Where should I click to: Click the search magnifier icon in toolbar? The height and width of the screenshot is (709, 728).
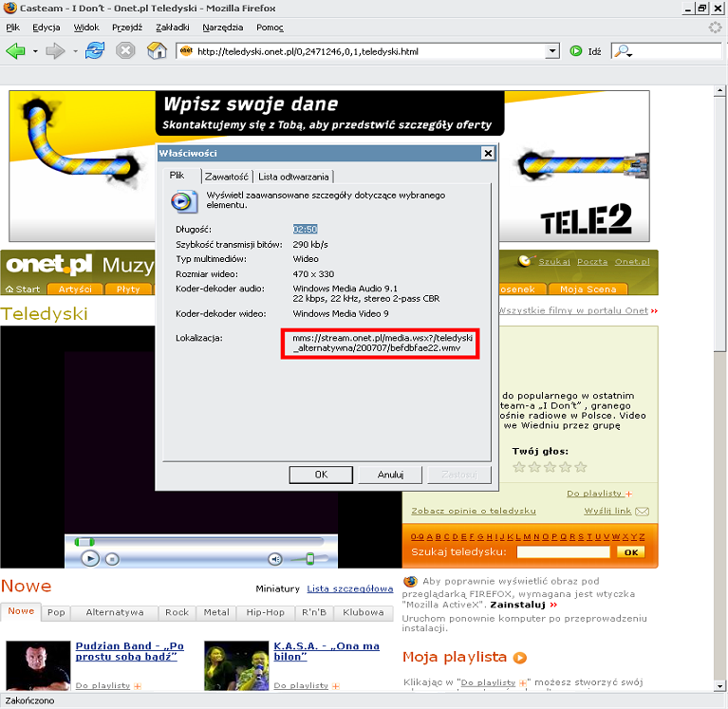click(x=621, y=51)
